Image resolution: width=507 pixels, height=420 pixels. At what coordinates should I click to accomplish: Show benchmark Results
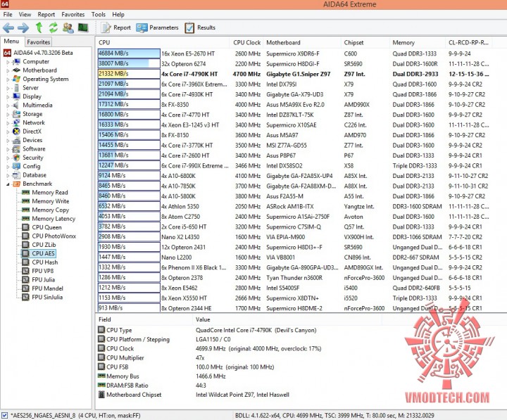click(x=200, y=27)
